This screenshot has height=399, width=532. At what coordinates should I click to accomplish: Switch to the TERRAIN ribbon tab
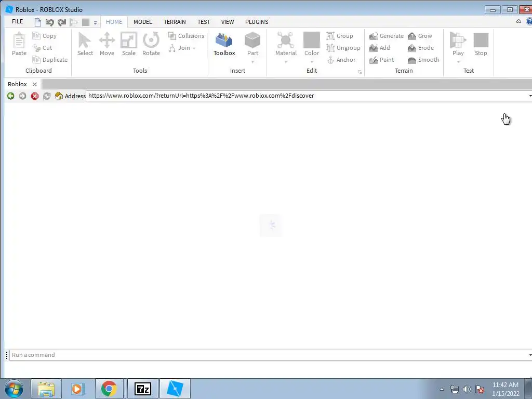[x=175, y=22]
